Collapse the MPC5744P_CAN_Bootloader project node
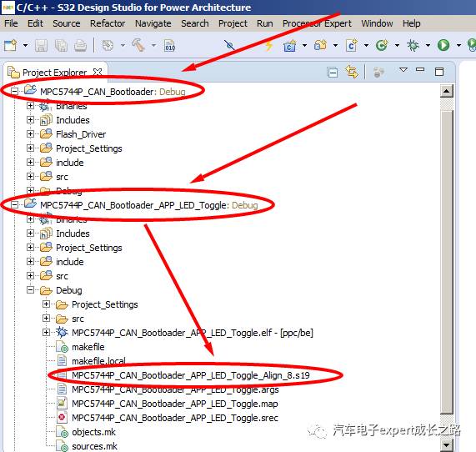The height and width of the screenshot is (452, 476). 14,91
